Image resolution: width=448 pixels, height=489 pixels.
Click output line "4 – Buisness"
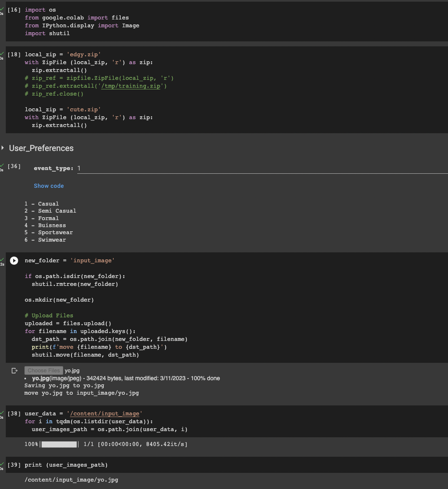point(45,225)
